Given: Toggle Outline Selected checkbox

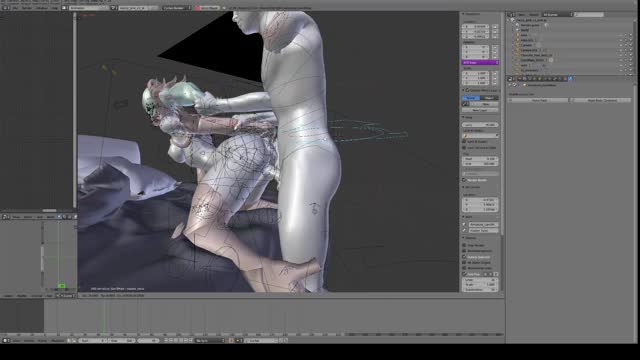Looking at the screenshot, I should pyautogui.click(x=464, y=257).
